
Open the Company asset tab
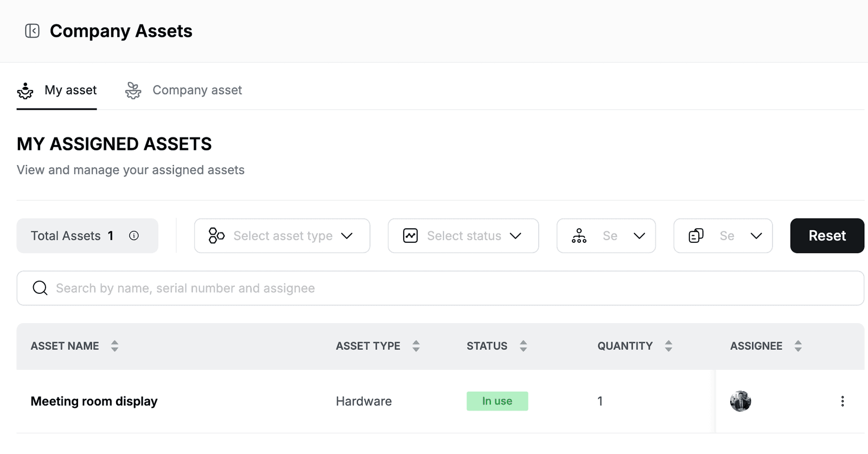(x=183, y=90)
